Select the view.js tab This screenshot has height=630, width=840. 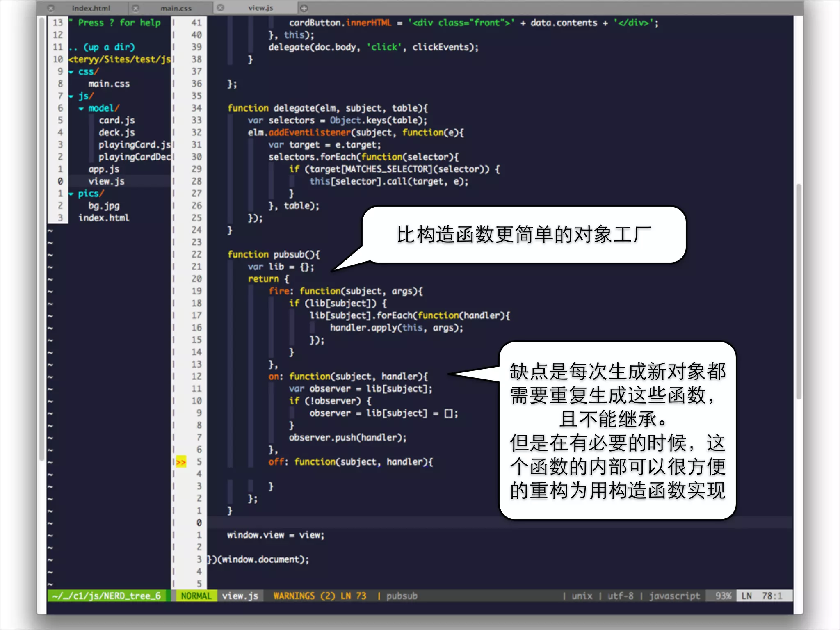260,8
